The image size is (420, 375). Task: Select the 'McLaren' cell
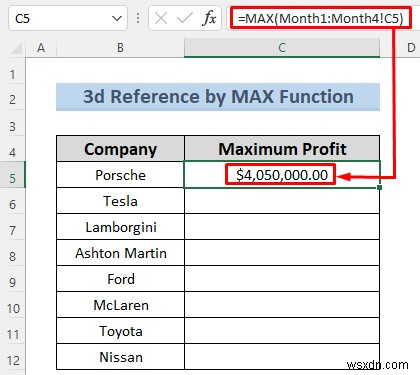120,305
